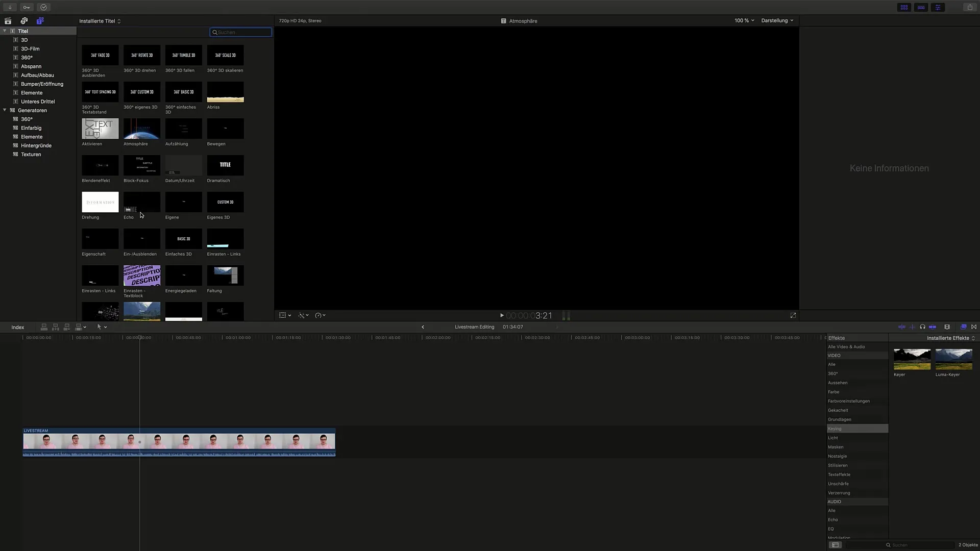Show the photos and audio sidebar icon
Viewport: 980px width, 551px height.
(x=24, y=21)
